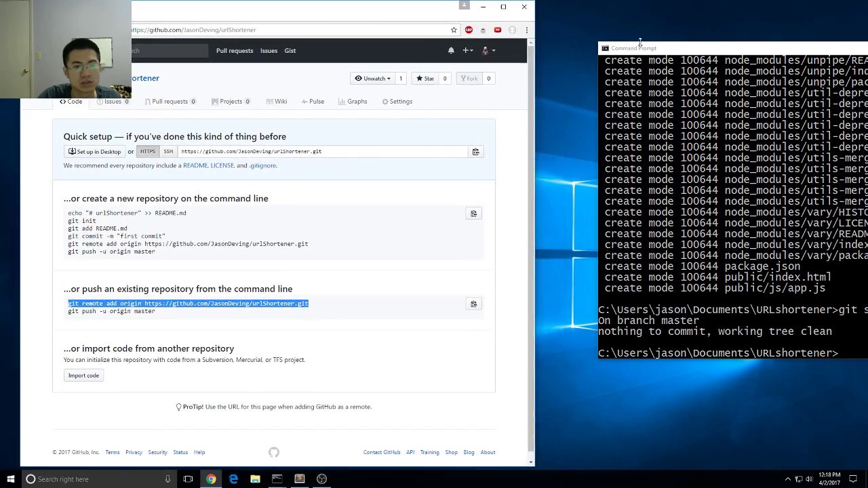Open the Security footer link

coord(157,452)
